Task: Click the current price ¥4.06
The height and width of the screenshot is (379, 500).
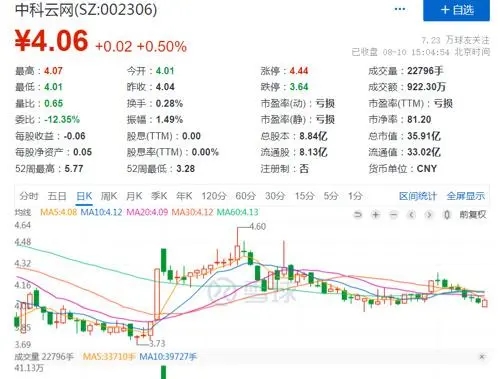Action: tap(52, 41)
